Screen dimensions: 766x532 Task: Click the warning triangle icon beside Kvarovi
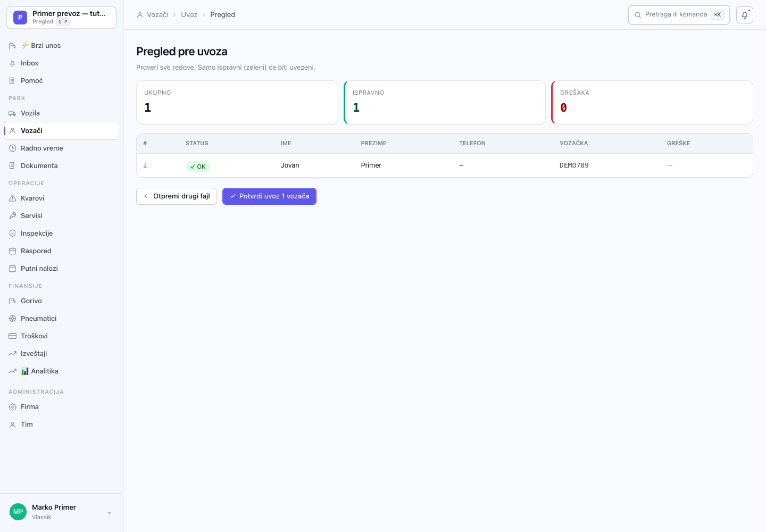point(12,198)
